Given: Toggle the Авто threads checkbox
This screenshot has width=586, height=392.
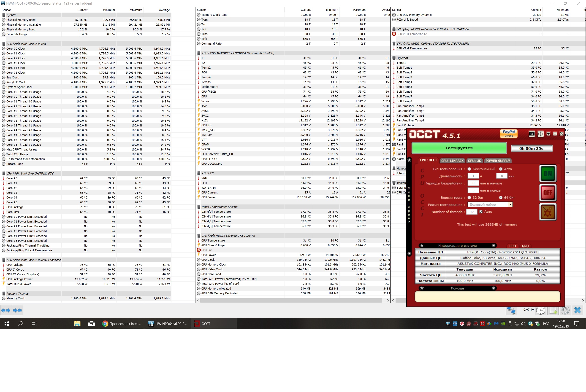Looking at the screenshot, I should pos(481,212).
